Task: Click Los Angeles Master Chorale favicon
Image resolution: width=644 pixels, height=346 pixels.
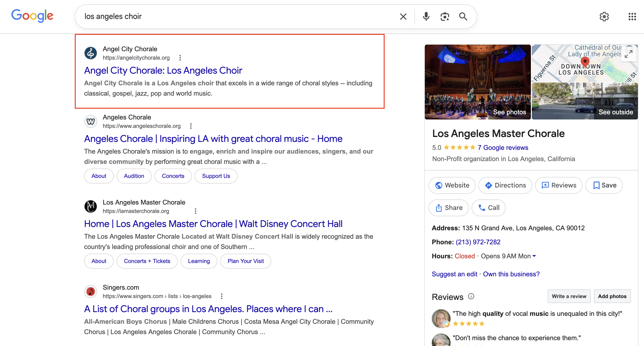Action: [90, 206]
